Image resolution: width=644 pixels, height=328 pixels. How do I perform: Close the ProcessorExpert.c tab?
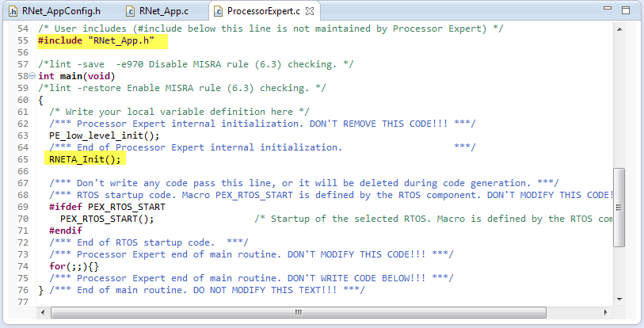point(311,11)
